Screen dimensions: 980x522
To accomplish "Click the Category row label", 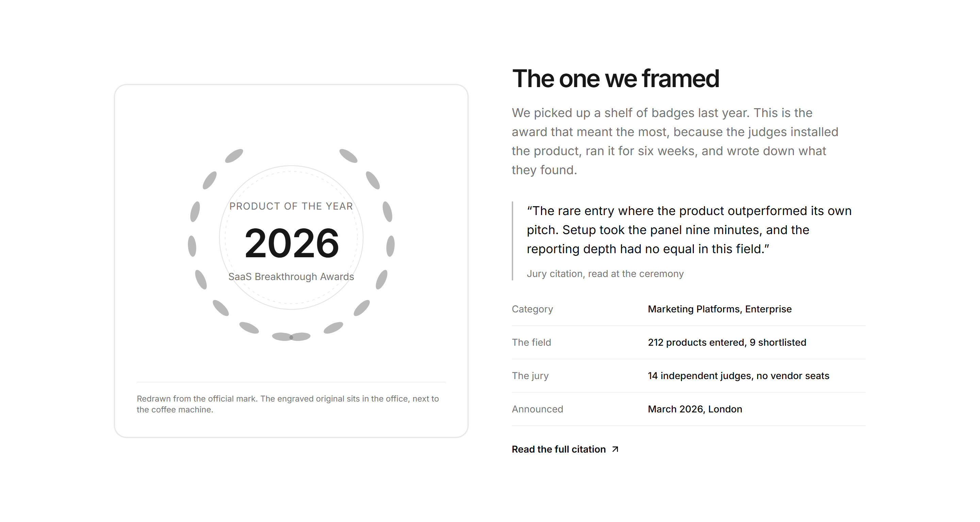I will click(532, 309).
